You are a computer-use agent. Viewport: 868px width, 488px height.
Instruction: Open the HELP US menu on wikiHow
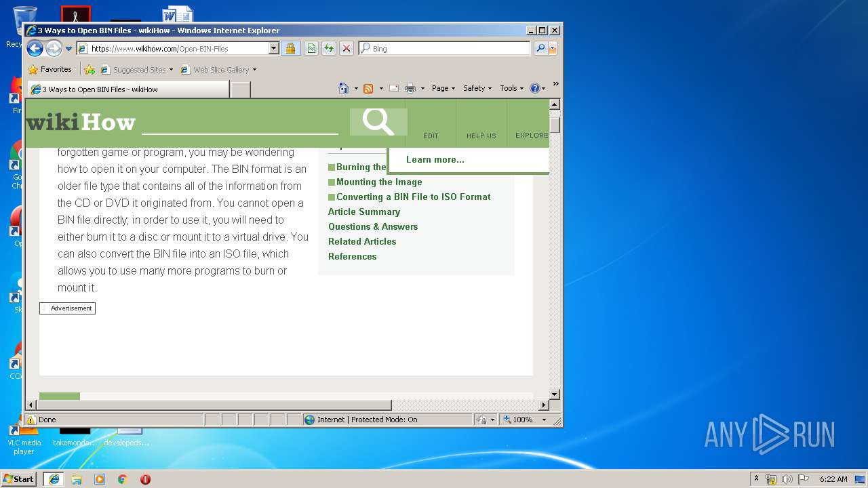[481, 136]
